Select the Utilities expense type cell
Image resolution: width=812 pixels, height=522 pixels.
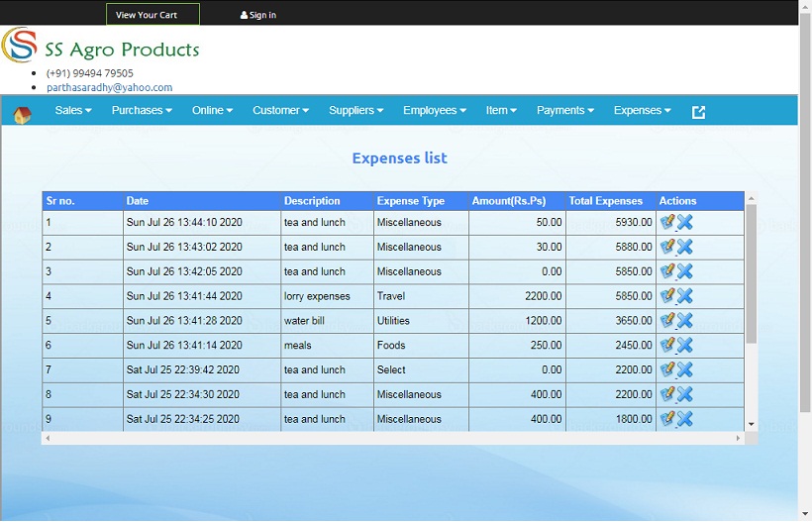421,321
